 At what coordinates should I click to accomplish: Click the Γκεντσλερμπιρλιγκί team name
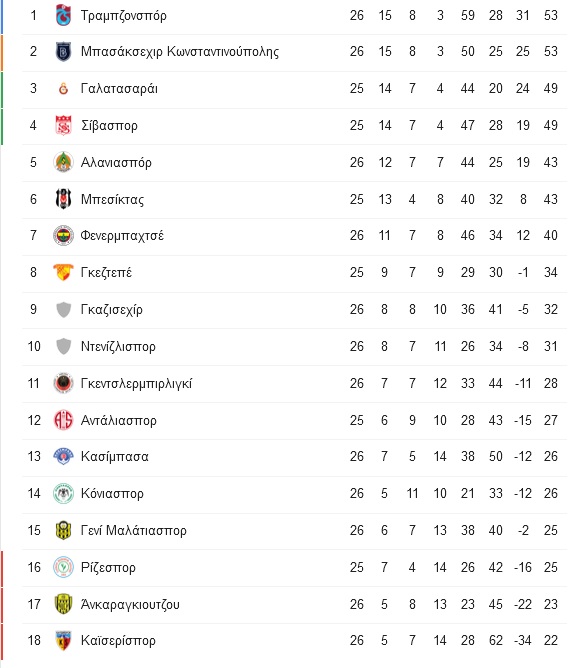click(x=136, y=383)
